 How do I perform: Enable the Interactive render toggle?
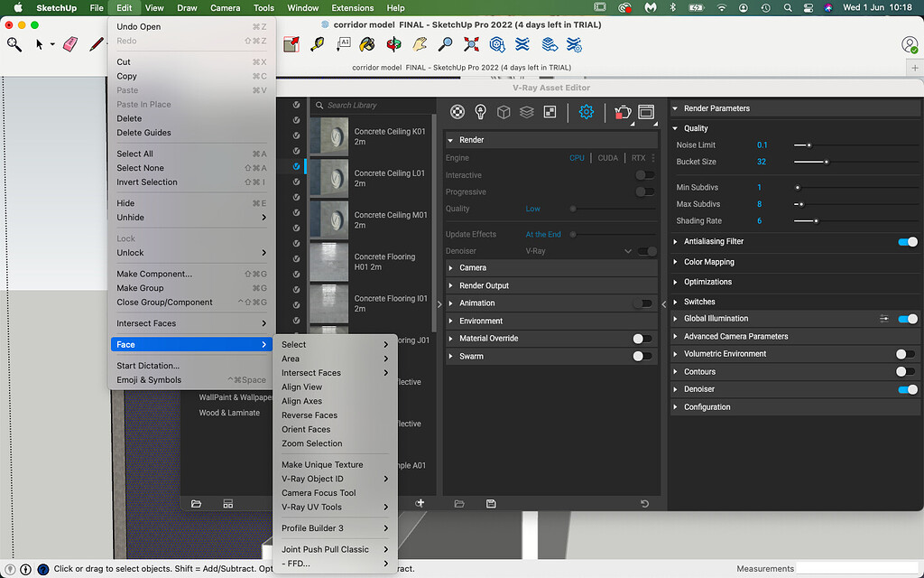tap(644, 175)
